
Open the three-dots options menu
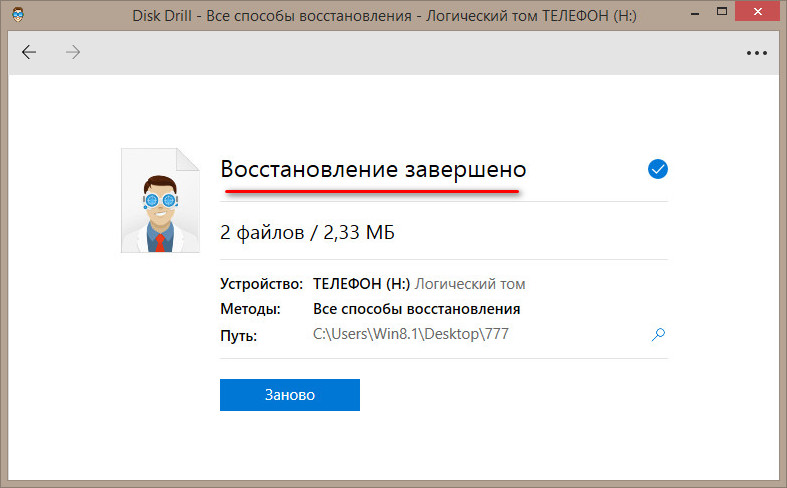[x=756, y=53]
